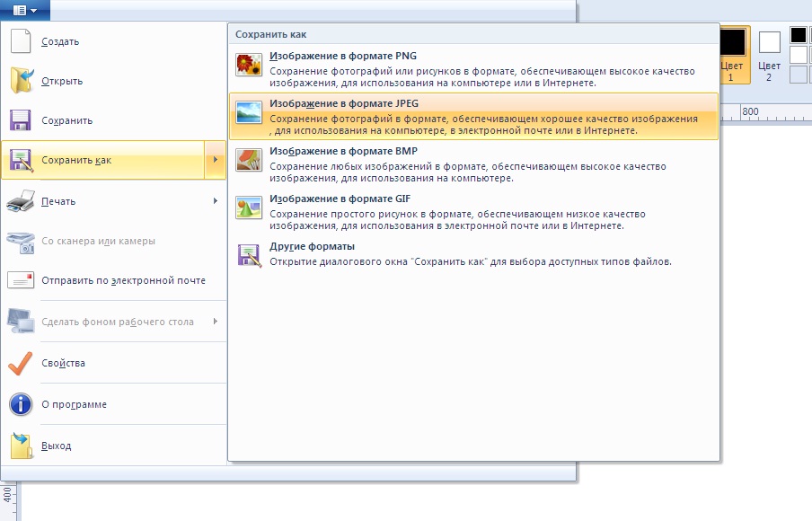The width and height of the screenshot is (812, 521).
Task: Toggle the Paint application menu button
Action: (x=25, y=10)
